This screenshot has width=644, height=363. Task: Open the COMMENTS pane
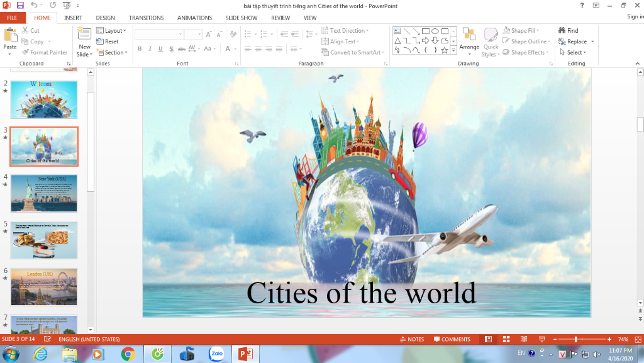[452, 339]
